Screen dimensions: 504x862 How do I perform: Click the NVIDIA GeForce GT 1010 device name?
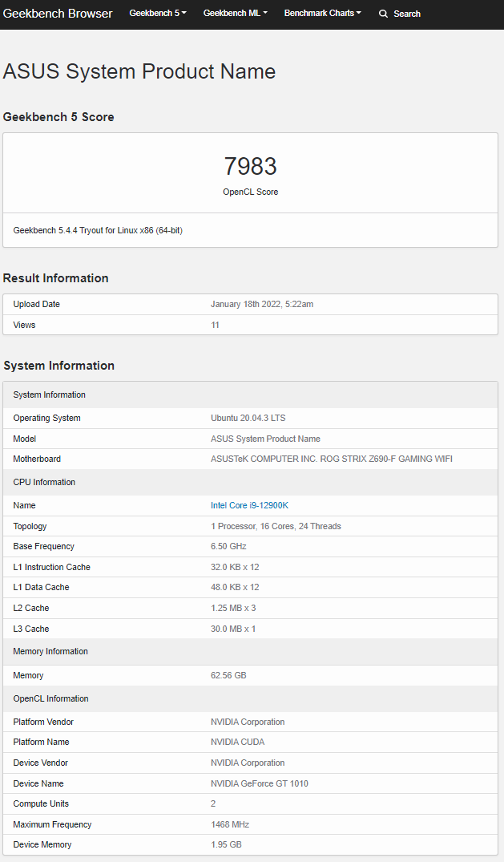tap(260, 783)
